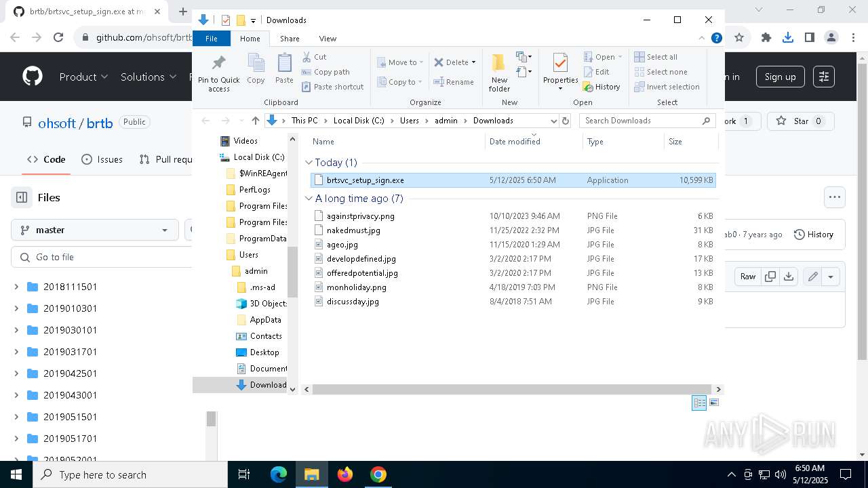Open GitHub homepage logo
Viewport: 868px width, 488px height.
33,77
